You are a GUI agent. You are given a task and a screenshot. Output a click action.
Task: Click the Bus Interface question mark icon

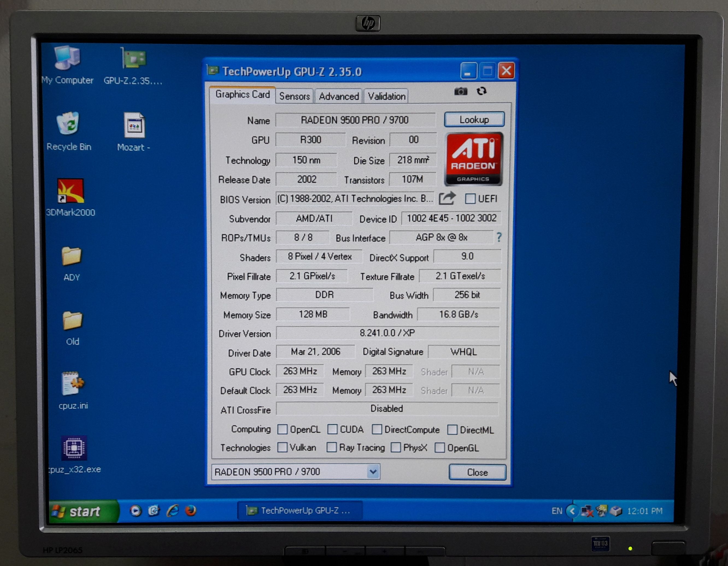coord(499,237)
